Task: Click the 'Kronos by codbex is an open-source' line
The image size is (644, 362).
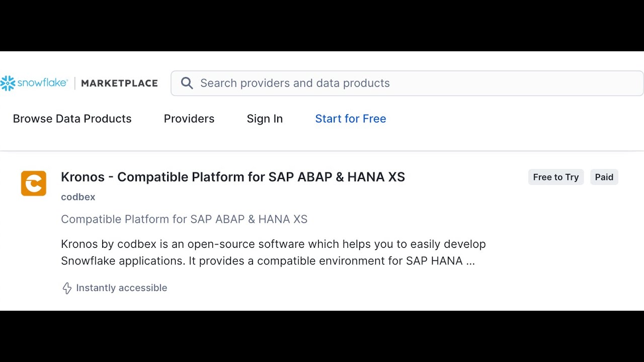Action: (x=273, y=244)
